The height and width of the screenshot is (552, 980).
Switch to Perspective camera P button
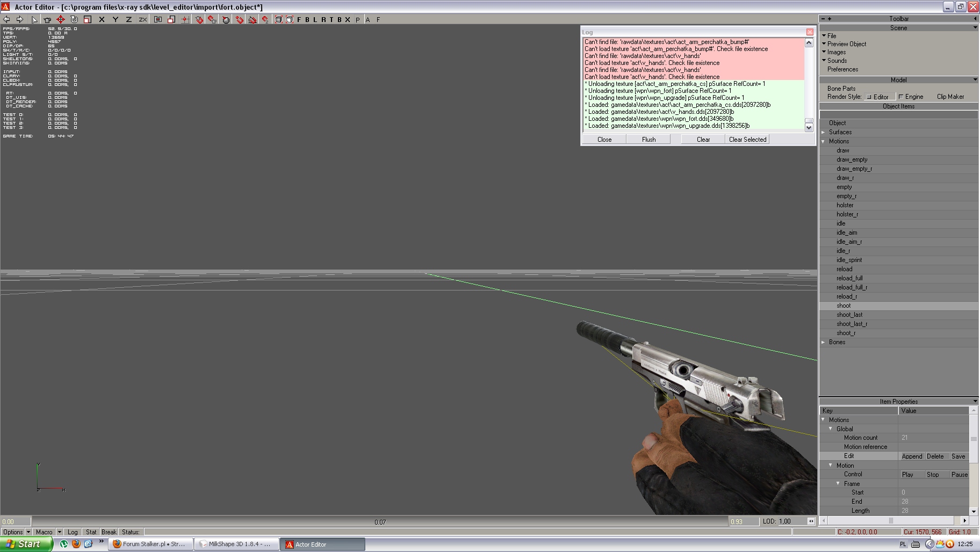pos(358,19)
